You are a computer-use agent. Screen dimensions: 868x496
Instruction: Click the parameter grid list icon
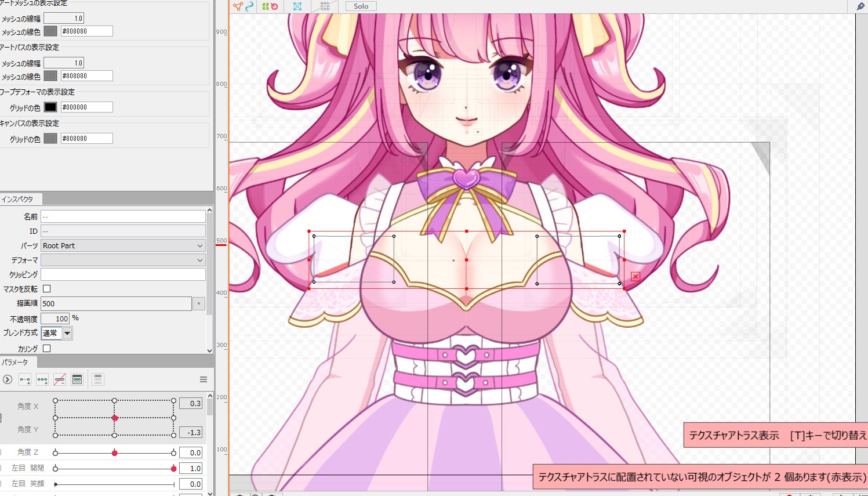click(x=98, y=379)
